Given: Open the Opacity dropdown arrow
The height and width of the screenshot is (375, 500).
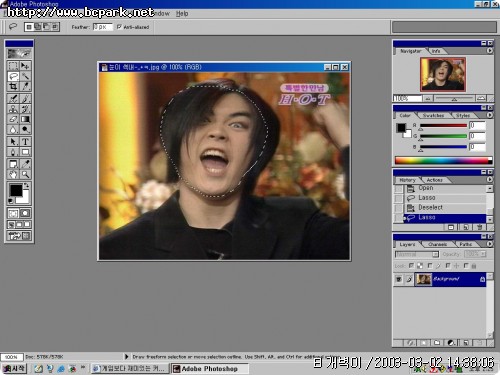Looking at the screenshot, I should click(483, 254).
